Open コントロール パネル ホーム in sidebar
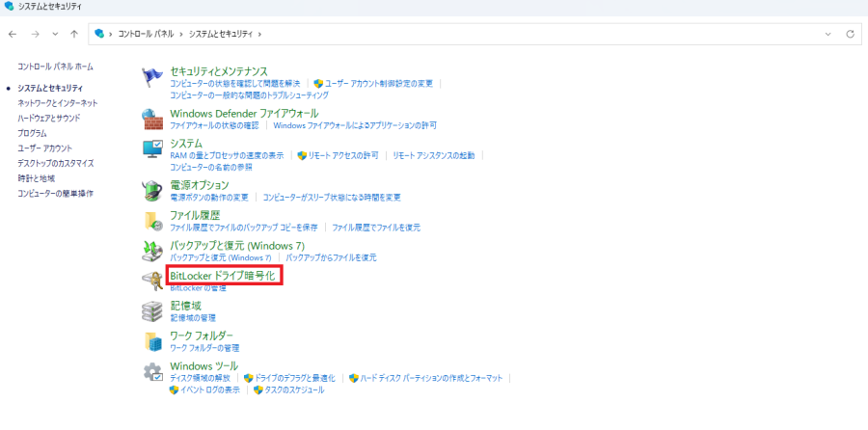Viewport: 868px width, 430px height. (55, 67)
